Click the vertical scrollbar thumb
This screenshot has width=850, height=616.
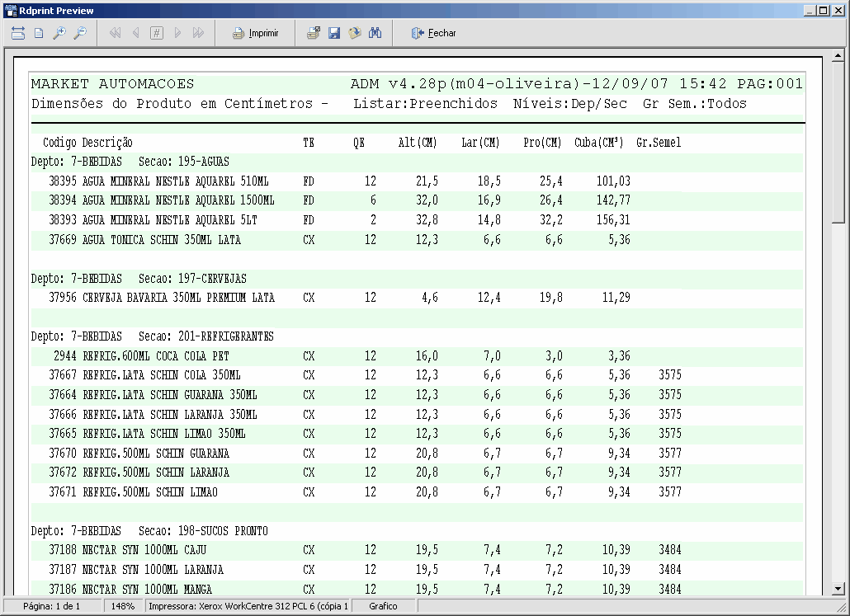838,142
